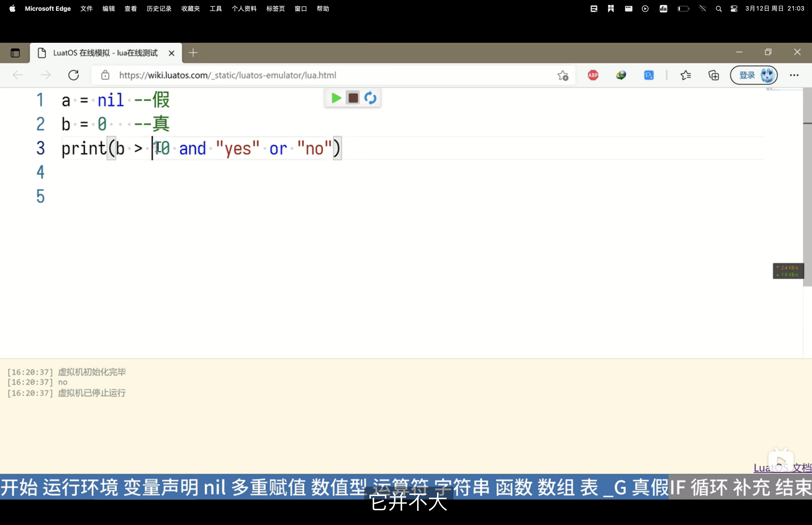Viewport: 812px width, 525px height.
Task: Open the 个人资料 menu
Action: [x=244, y=8]
